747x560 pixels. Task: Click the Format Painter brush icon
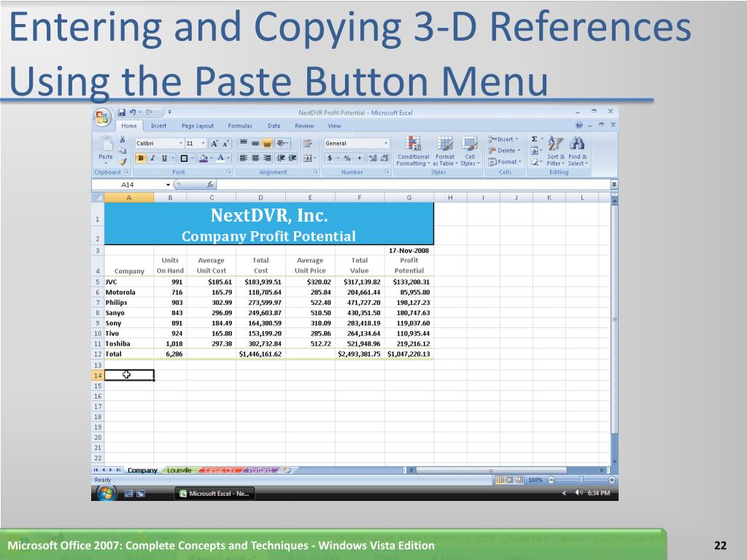coord(123,161)
